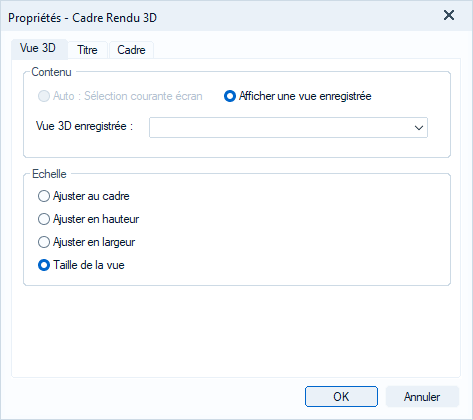This screenshot has width=473, height=420.
Task: Click the empty panel area below the Echelle group
Action: click(236, 331)
